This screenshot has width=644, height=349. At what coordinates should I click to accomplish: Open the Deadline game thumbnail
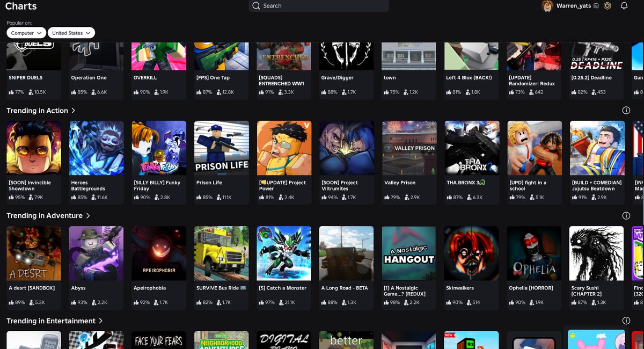pyautogui.click(x=597, y=56)
